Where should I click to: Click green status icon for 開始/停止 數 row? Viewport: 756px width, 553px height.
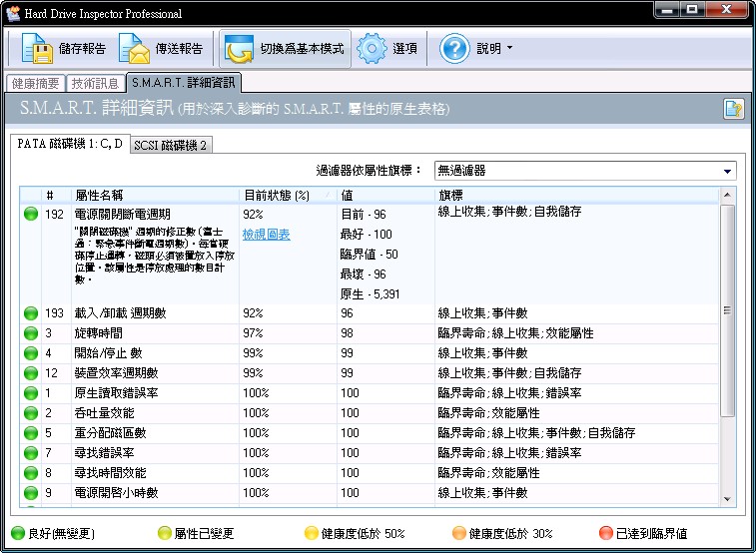pos(31,353)
